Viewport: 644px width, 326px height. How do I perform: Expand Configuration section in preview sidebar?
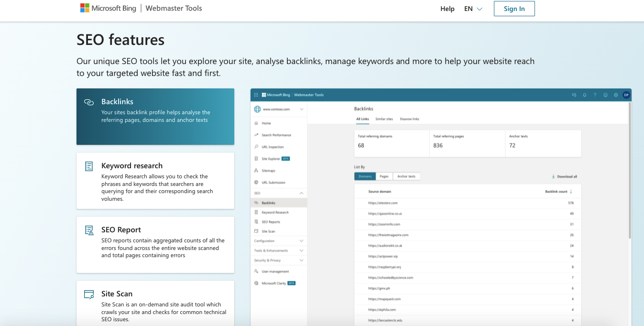pyautogui.click(x=301, y=241)
